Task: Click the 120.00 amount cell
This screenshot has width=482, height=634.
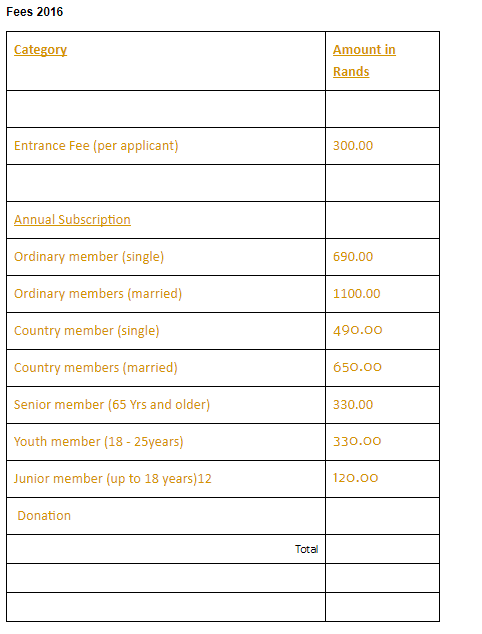Action: (382, 479)
